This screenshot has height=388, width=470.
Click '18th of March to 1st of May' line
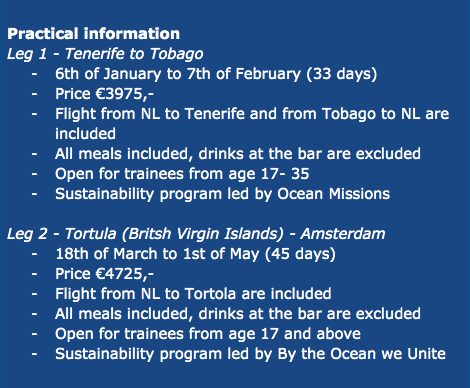point(157,254)
